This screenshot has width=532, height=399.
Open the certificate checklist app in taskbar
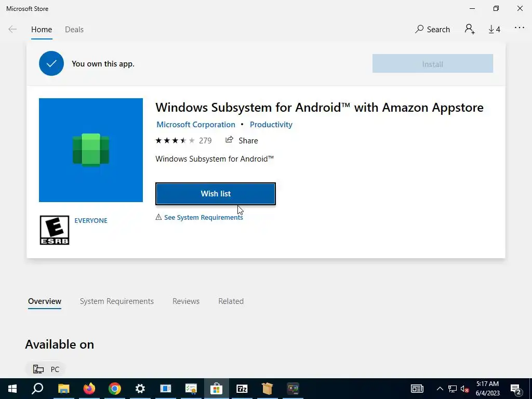[191, 389]
